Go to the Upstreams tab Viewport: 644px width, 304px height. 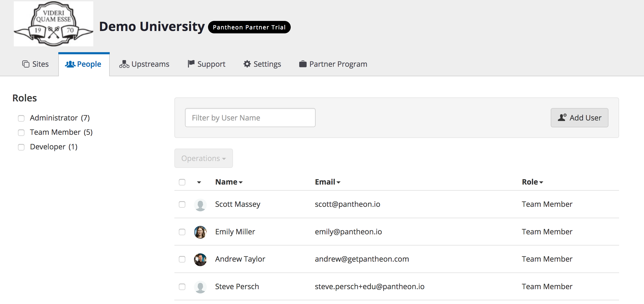click(144, 64)
